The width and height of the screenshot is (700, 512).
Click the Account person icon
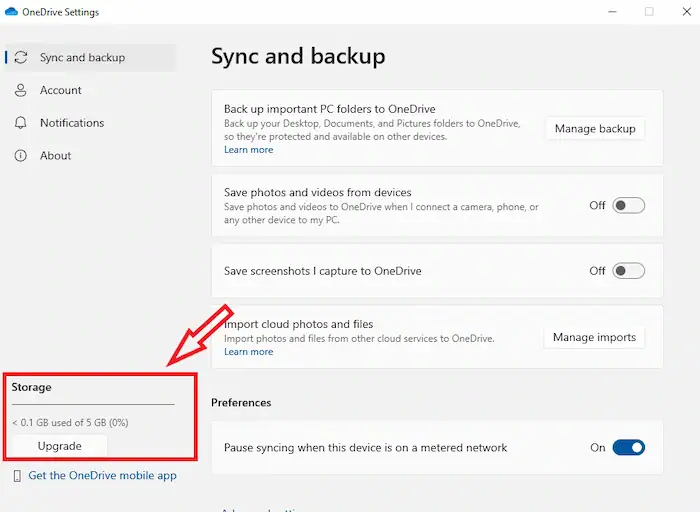tap(21, 91)
